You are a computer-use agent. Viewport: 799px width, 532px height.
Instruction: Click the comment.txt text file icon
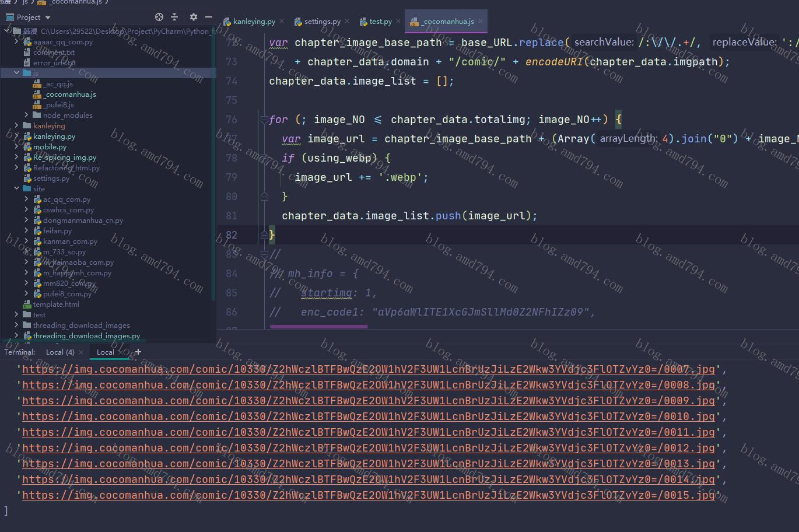[27, 52]
